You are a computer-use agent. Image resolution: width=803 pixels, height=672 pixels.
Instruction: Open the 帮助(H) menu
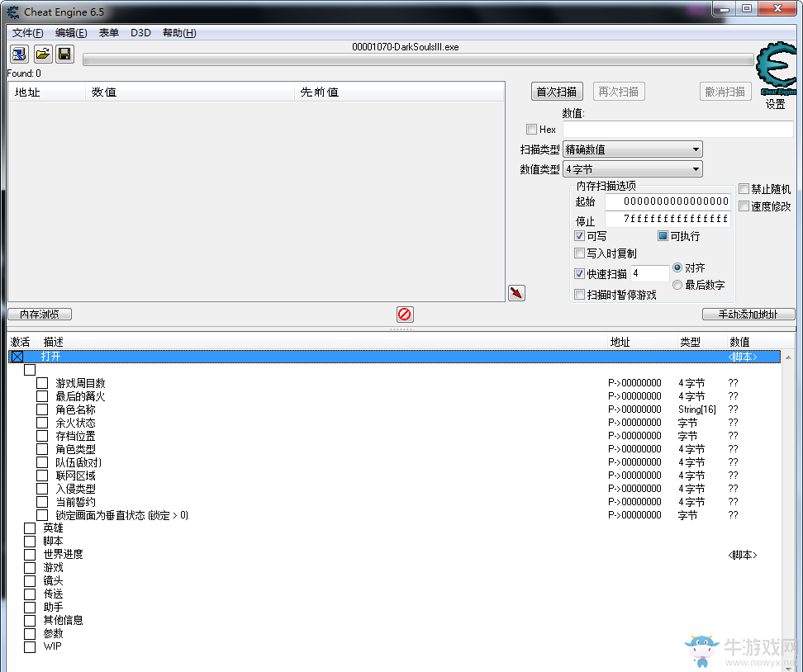179,33
